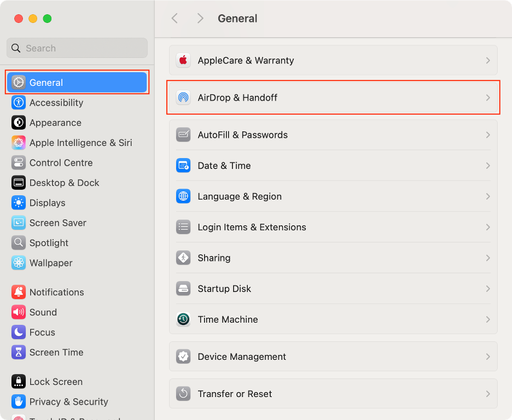Open Device Management via its chevron

[488, 357]
